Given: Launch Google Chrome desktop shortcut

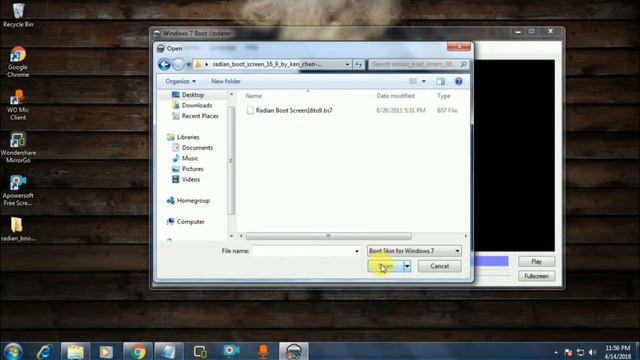Looking at the screenshot, I should click(18, 62).
